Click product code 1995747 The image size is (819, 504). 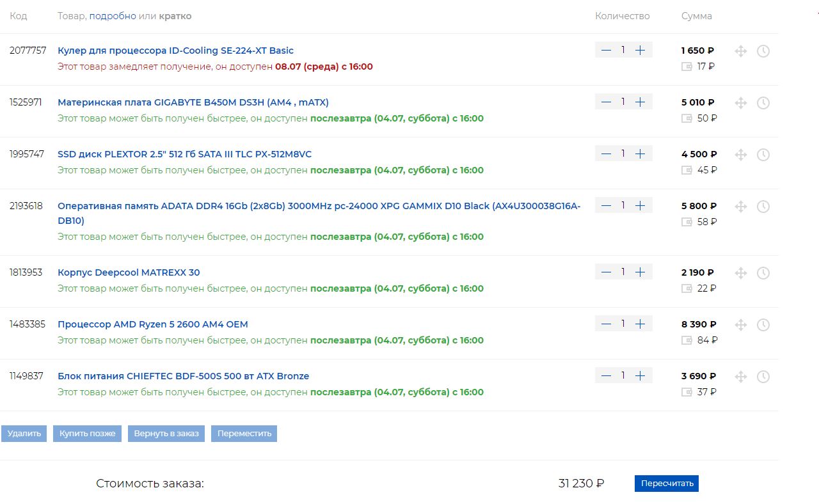27,154
